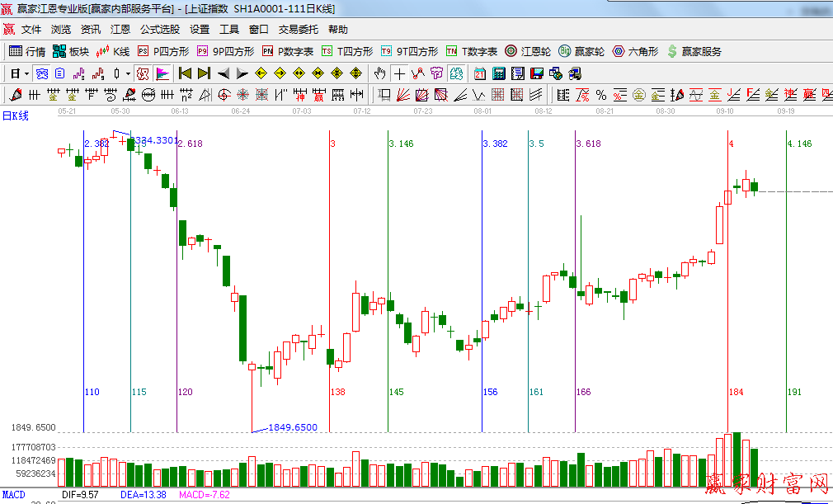
Task: Click the calculator icon in toolbar
Action: (x=499, y=73)
